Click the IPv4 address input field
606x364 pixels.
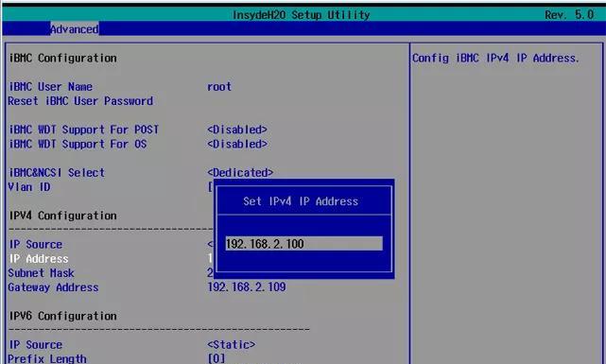click(x=303, y=243)
